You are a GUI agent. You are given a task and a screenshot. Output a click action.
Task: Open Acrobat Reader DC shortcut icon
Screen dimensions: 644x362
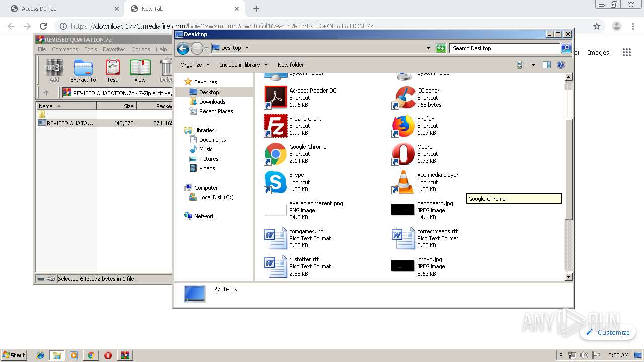pyautogui.click(x=275, y=98)
